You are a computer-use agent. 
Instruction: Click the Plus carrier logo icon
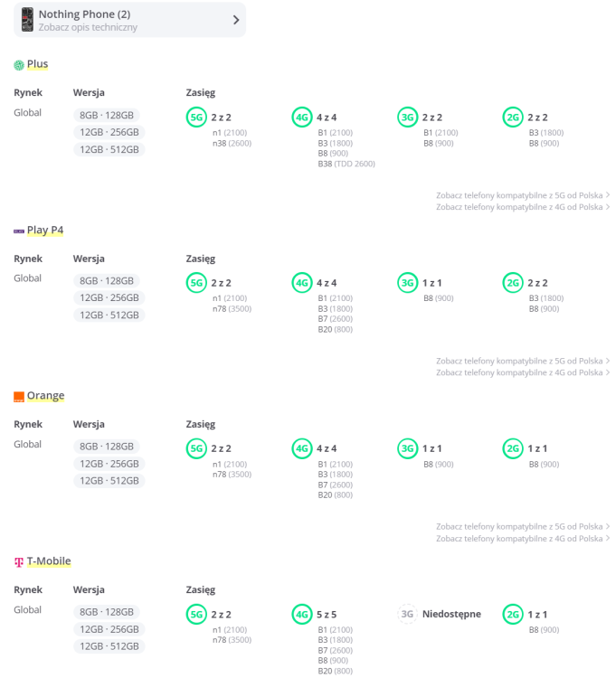(19, 65)
